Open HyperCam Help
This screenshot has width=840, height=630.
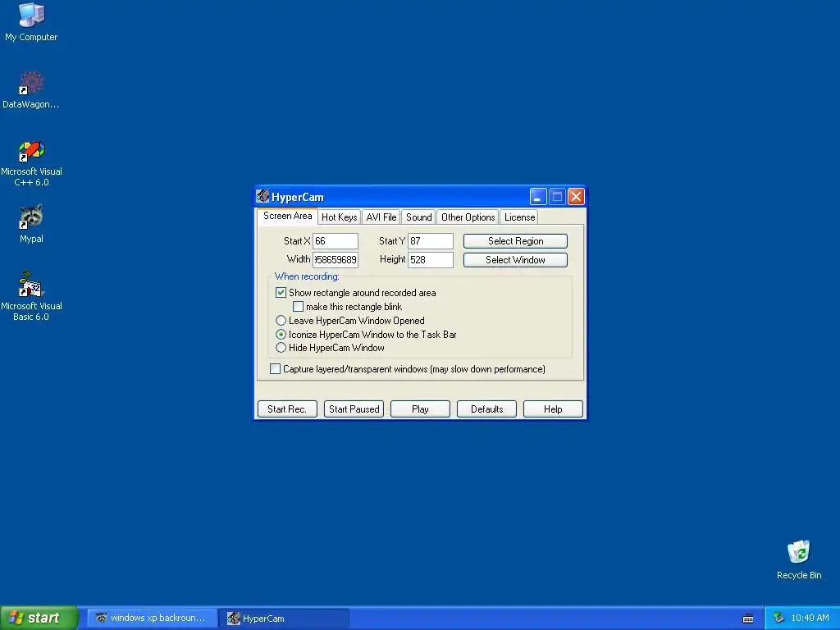pos(553,409)
